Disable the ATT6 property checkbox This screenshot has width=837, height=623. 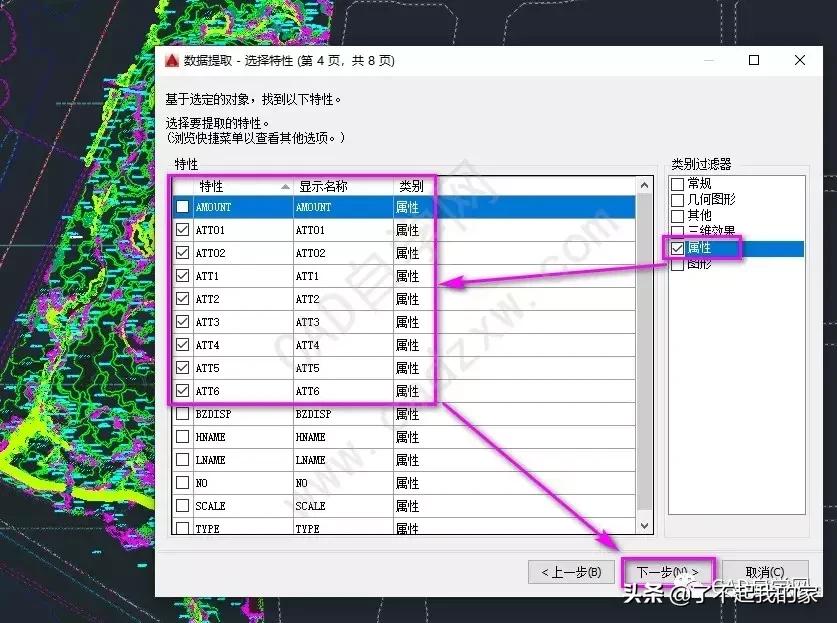click(183, 391)
